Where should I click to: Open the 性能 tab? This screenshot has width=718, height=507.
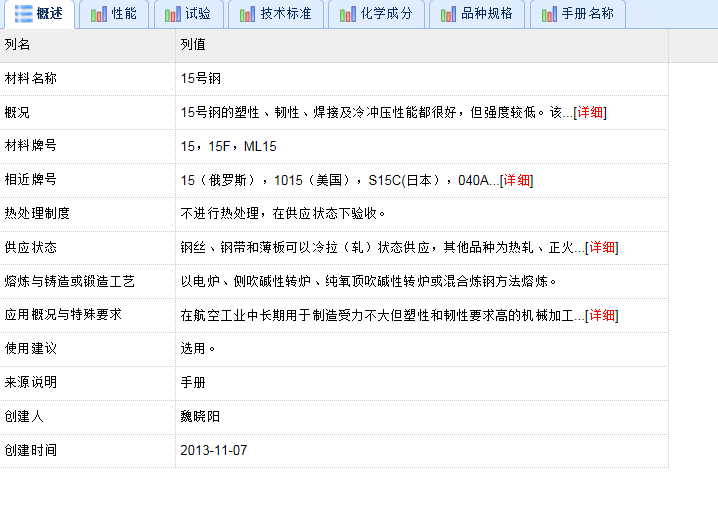coord(114,14)
